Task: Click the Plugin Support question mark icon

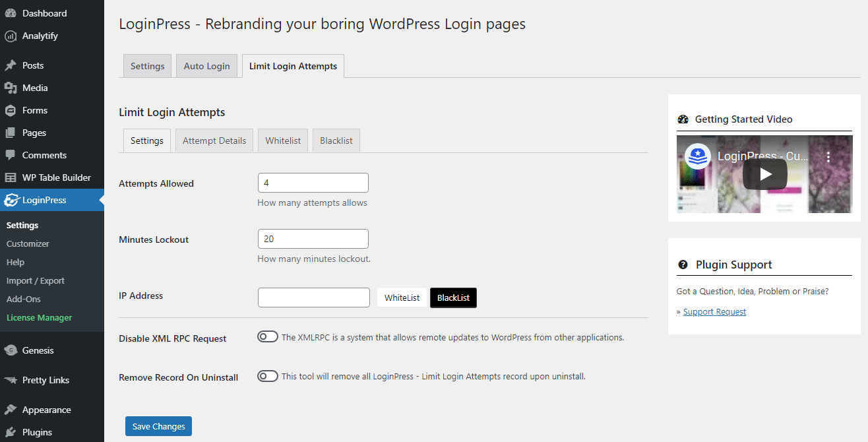Action: tap(683, 265)
